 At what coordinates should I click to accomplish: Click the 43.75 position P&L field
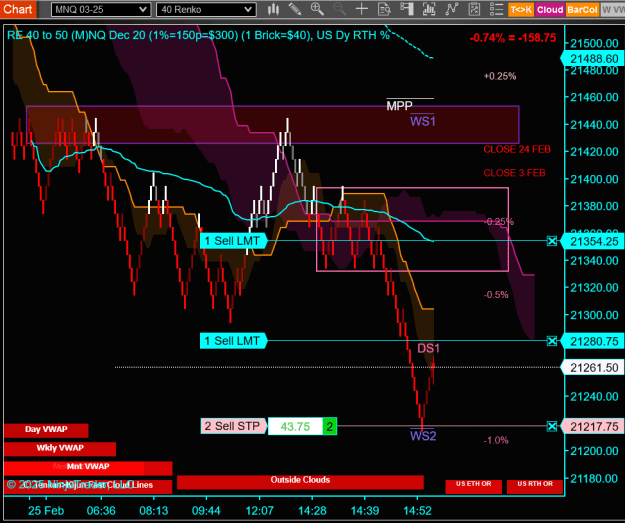coord(295,426)
